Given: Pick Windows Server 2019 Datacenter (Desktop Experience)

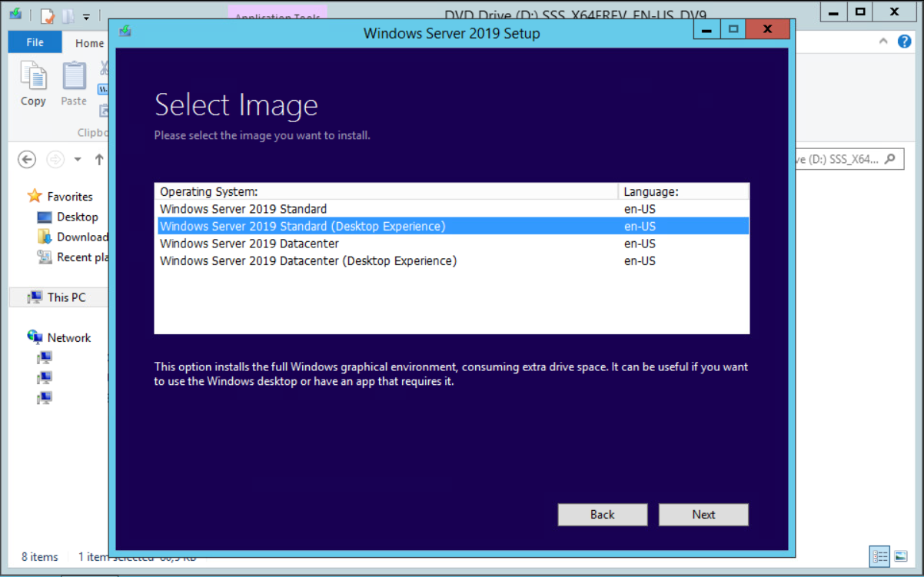Looking at the screenshot, I should pyautogui.click(x=452, y=261).
